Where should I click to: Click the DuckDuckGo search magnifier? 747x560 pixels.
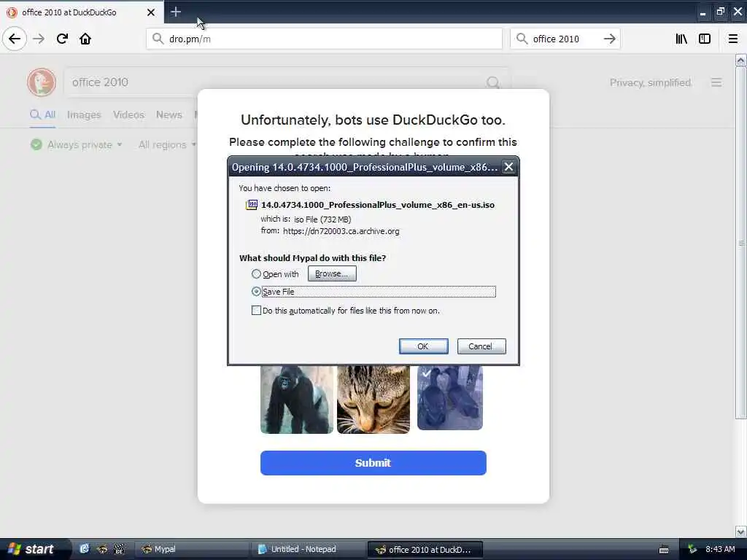pyautogui.click(x=493, y=83)
